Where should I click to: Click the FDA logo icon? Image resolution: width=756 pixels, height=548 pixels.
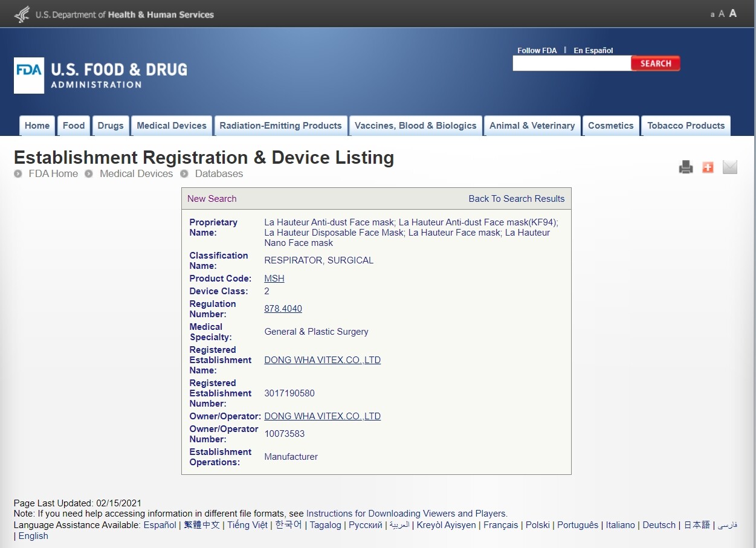click(x=29, y=76)
